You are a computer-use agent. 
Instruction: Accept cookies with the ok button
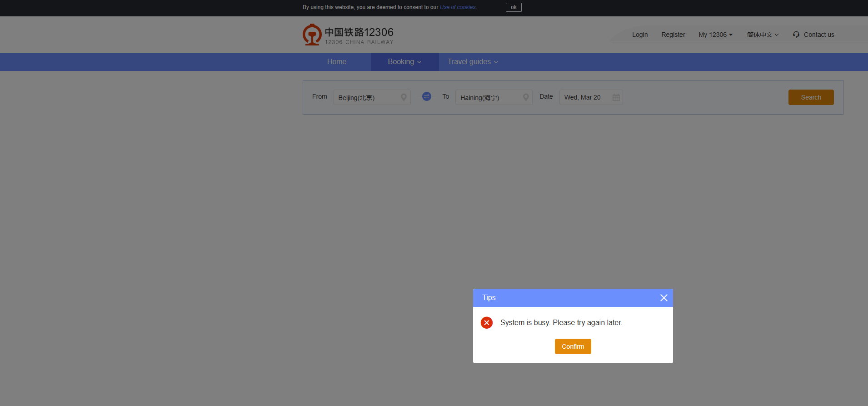click(514, 7)
